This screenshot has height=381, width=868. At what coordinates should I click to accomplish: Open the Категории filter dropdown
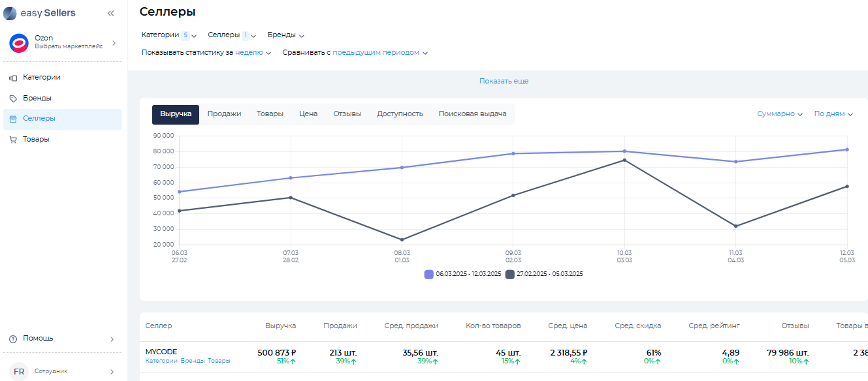click(169, 35)
